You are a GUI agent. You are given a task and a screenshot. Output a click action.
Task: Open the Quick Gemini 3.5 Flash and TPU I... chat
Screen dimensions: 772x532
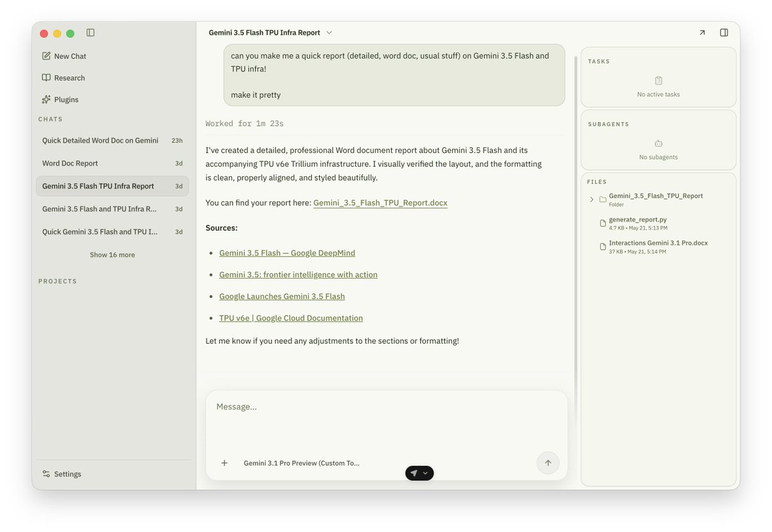[113, 232]
